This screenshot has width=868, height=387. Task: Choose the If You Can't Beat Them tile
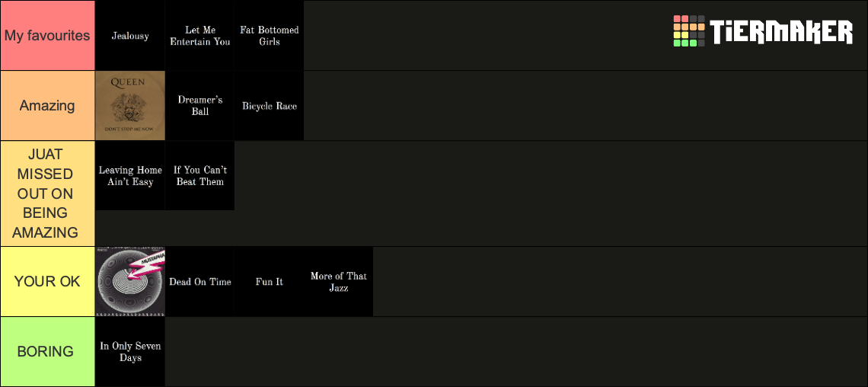[x=199, y=175]
